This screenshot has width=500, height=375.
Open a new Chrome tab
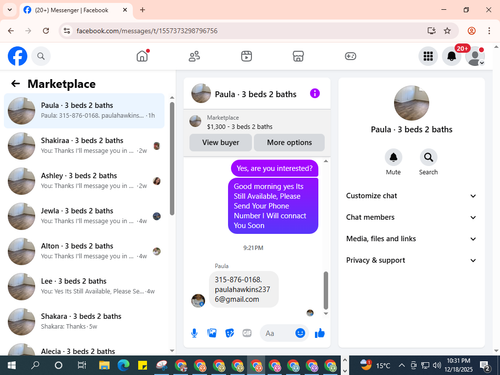142,10
